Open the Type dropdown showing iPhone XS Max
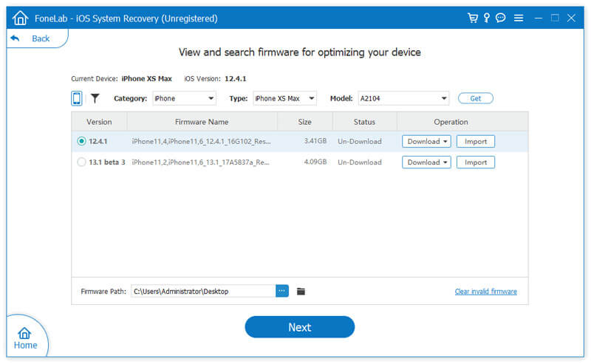Viewport: 591px width, 364px height. tap(284, 98)
